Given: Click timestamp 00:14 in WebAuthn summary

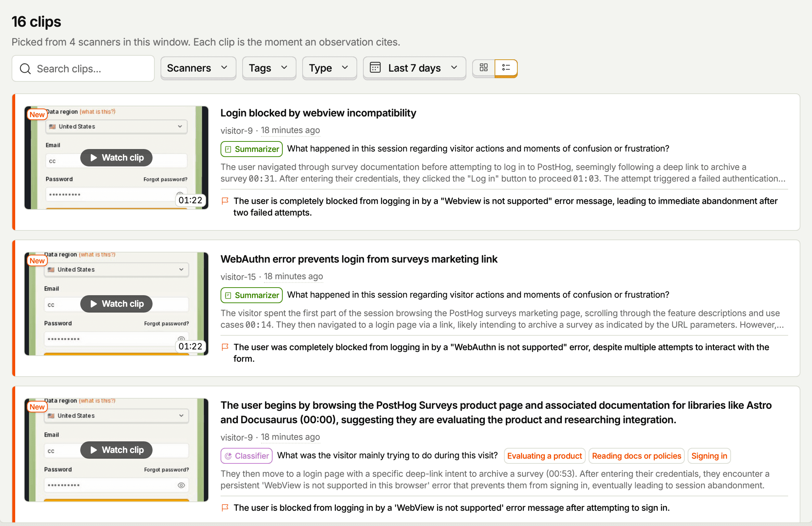Looking at the screenshot, I should (x=258, y=325).
